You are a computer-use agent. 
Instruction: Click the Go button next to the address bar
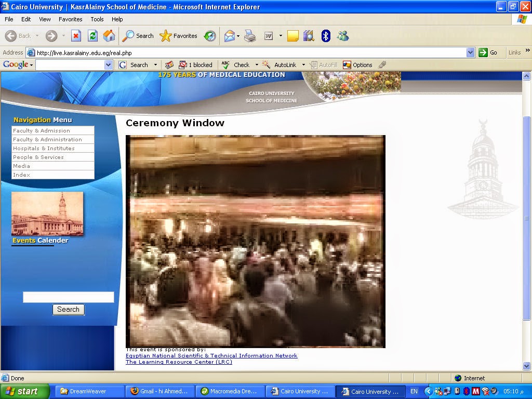pos(488,52)
